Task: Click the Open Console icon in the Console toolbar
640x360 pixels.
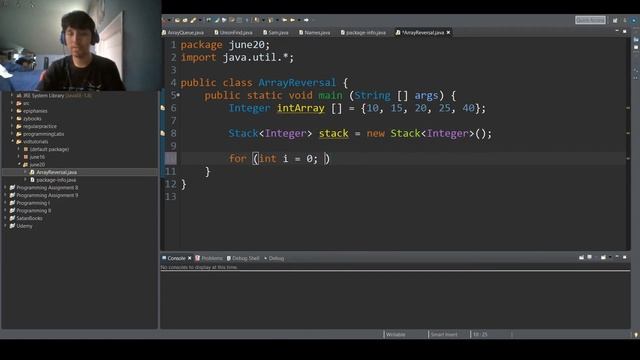Action: (603, 258)
